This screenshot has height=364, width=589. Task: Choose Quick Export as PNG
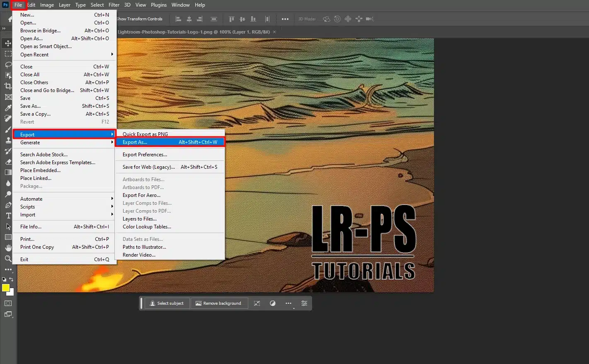click(x=170, y=134)
